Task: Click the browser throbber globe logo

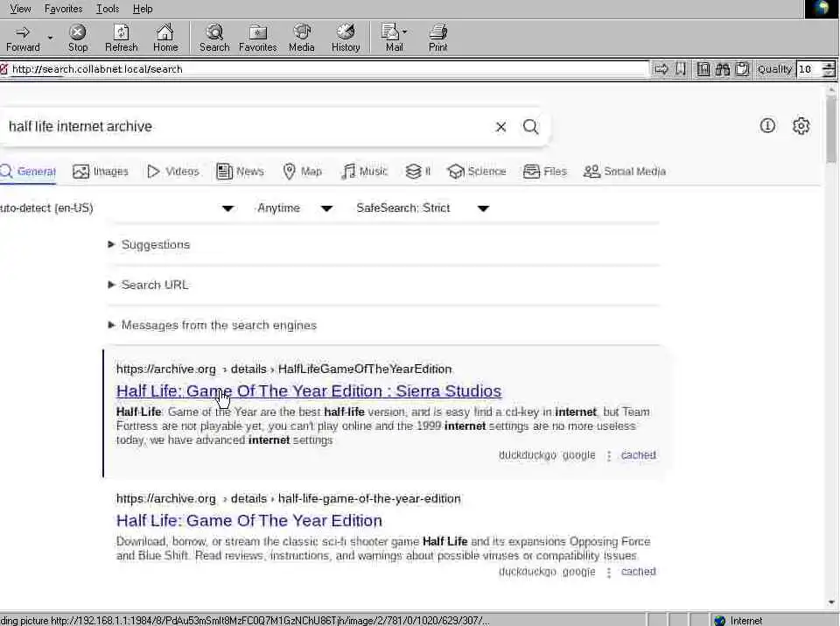Action: 822,9
